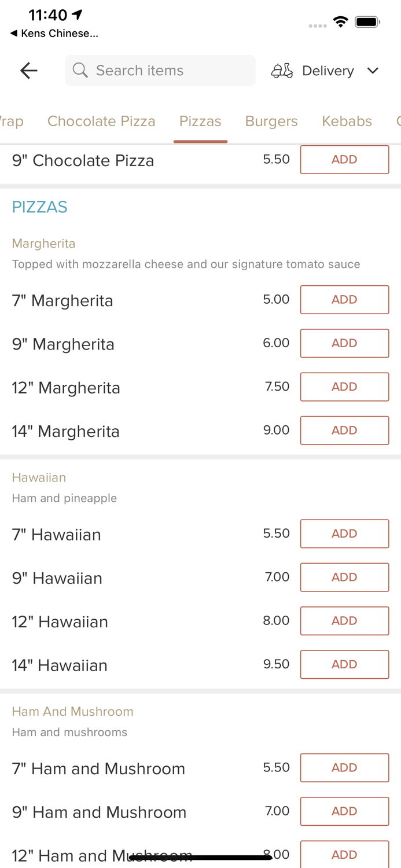Image resolution: width=401 pixels, height=868 pixels.
Task: Expand the Delivery dropdown chevron
Action: click(373, 71)
